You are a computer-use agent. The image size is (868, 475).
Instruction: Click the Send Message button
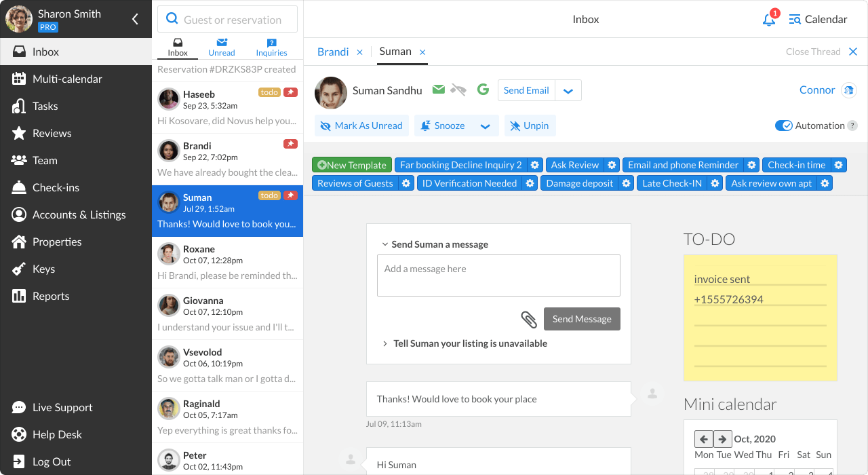point(582,319)
